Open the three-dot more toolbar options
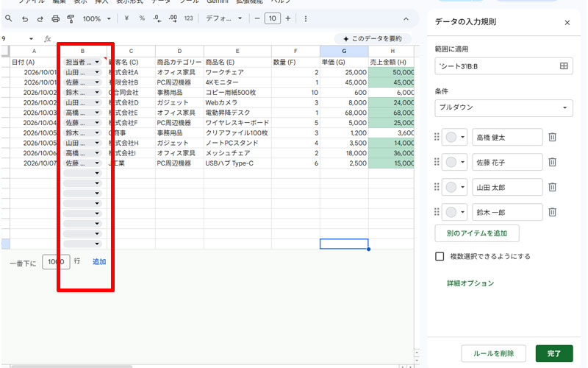This screenshot has width=588, height=368. click(306, 18)
